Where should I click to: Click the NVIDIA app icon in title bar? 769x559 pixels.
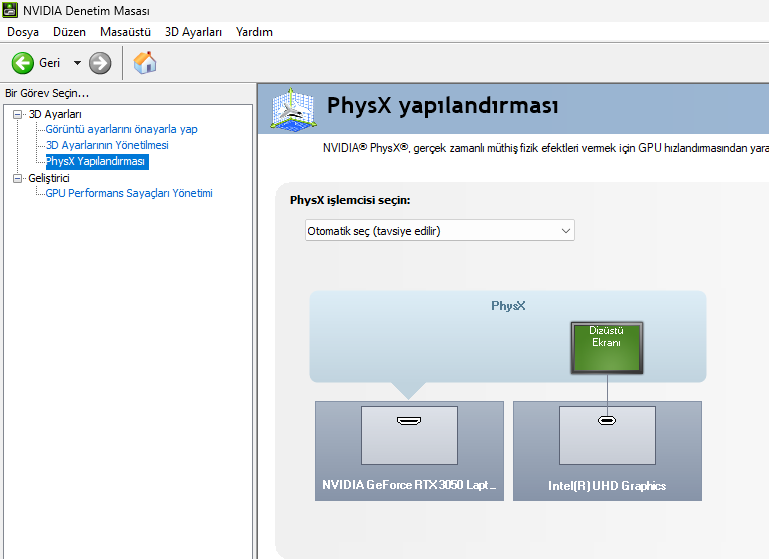(10, 10)
